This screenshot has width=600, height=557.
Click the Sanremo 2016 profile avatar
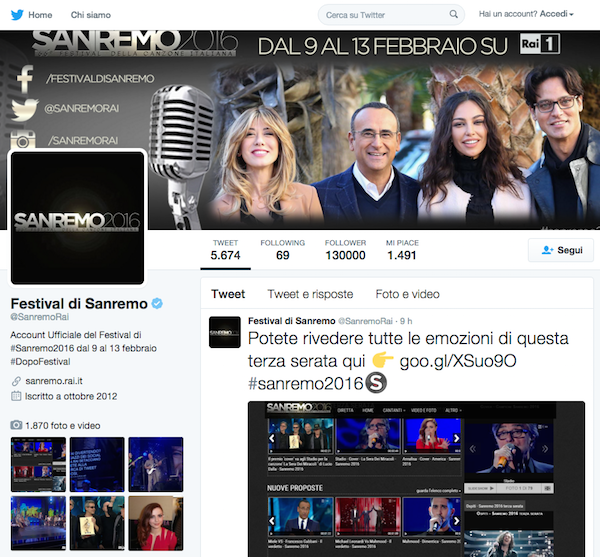coord(77,218)
